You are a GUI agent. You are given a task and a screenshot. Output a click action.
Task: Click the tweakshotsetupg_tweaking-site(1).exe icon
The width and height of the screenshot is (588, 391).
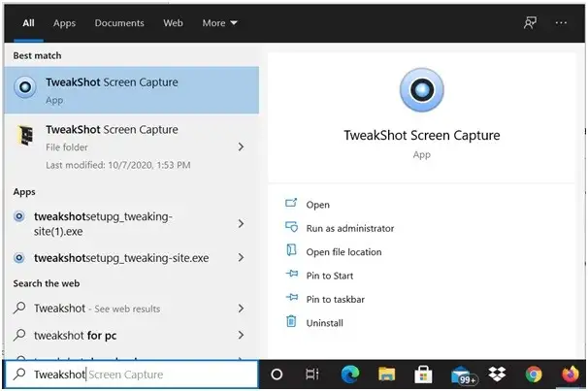click(19, 216)
